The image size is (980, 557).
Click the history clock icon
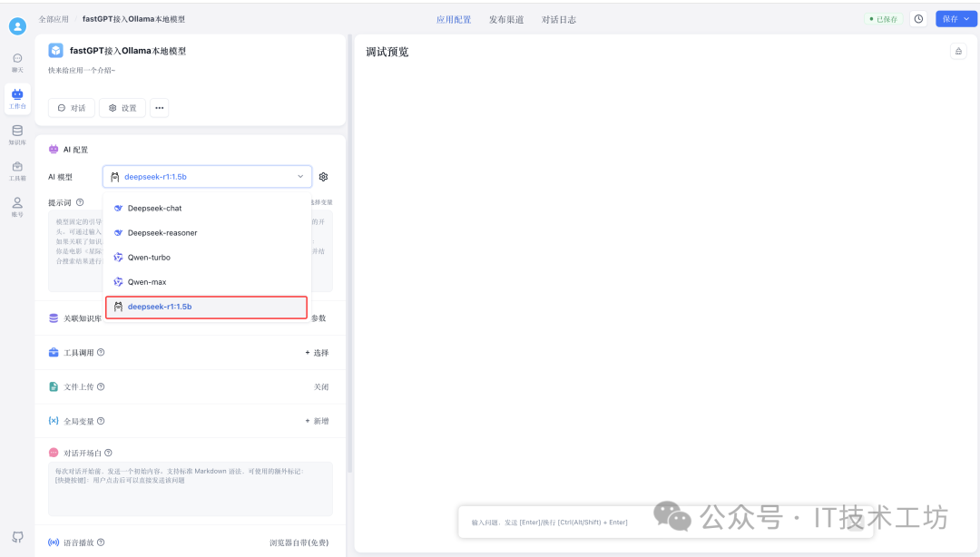918,19
